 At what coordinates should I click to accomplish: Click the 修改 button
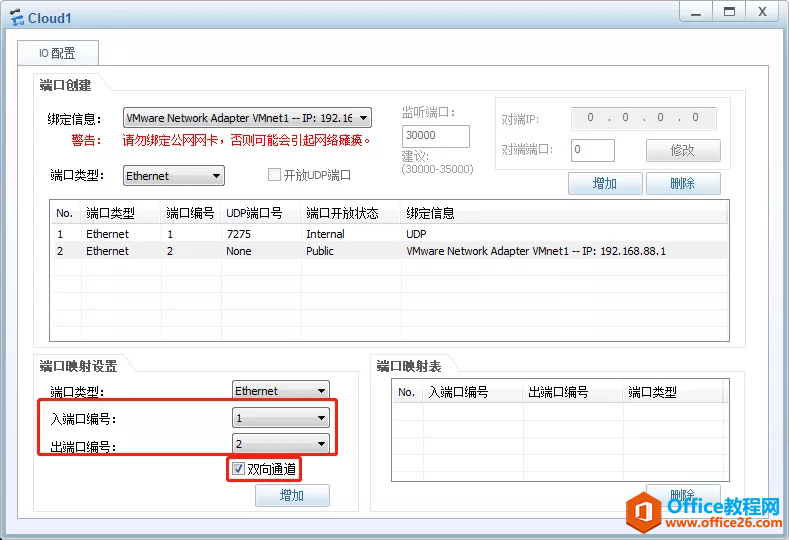tap(683, 150)
